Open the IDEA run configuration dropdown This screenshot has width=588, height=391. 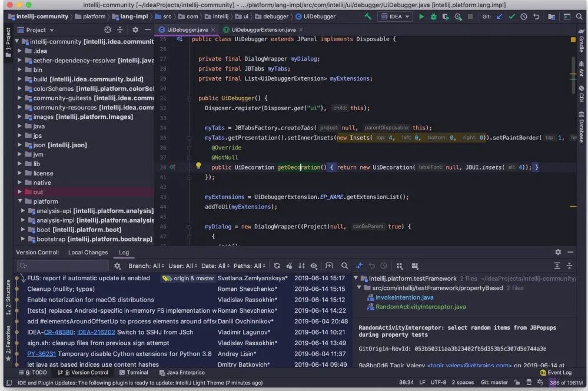tap(396, 16)
